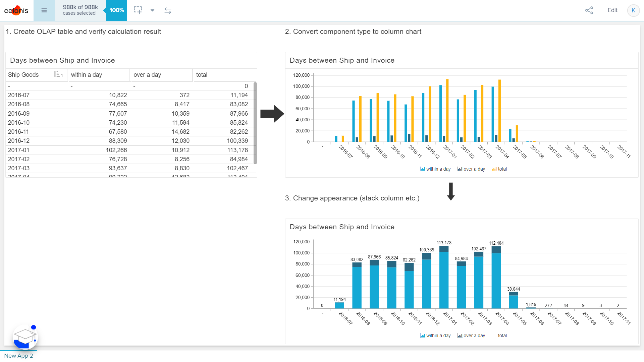The image size is (644, 362).
Task: Open '988k of 988k cases selected' panel
Action: pyautogui.click(x=80, y=10)
